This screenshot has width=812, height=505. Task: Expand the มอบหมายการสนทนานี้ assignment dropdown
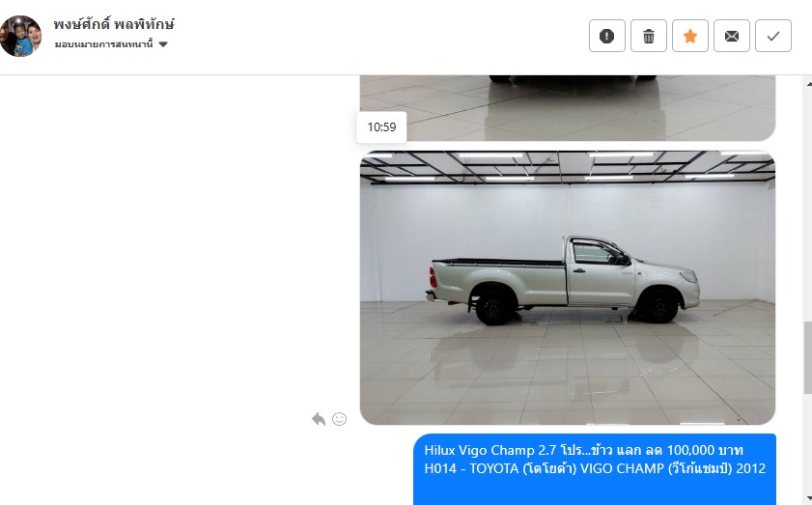(x=111, y=44)
